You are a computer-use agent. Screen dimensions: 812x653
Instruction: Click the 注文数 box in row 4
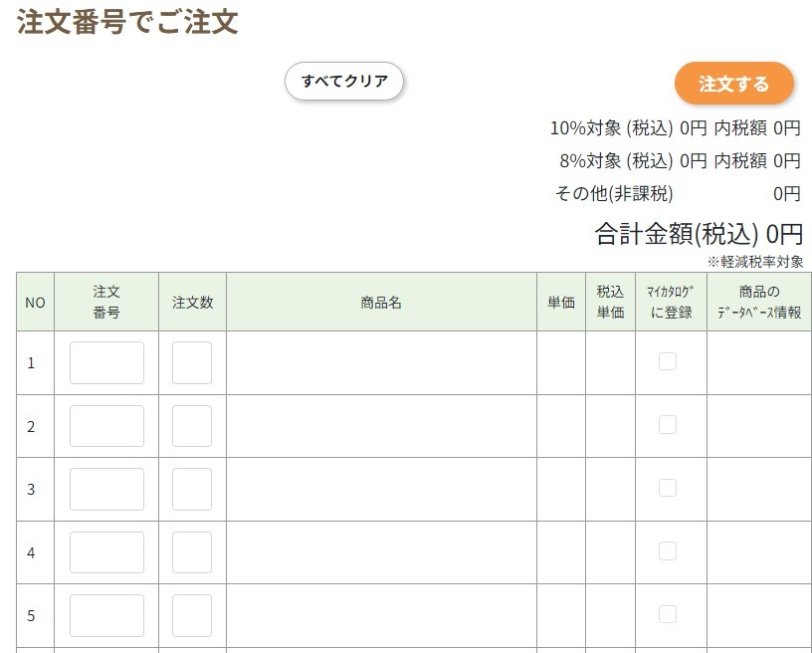tap(192, 552)
